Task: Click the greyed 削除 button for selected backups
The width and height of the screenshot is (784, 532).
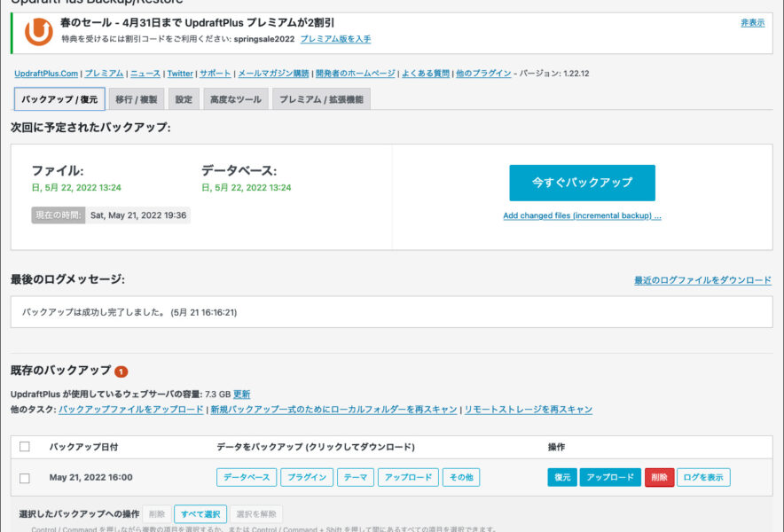Action: (157, 514)
